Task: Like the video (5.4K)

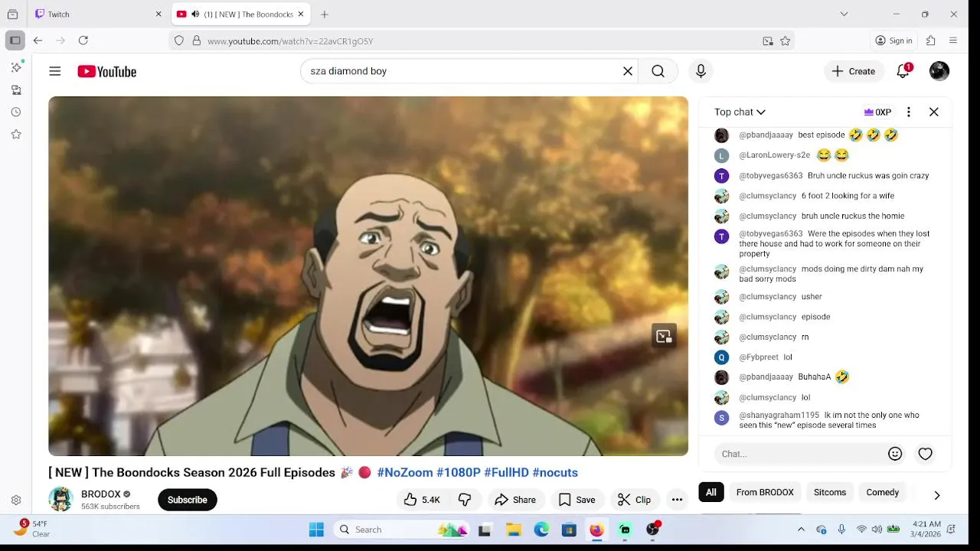Action: (x=422, y=500)
